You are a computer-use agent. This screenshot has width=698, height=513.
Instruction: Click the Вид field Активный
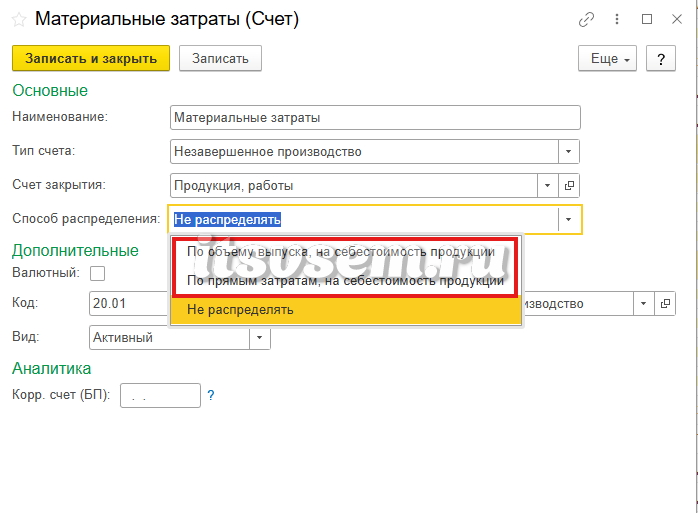click(x=169, y=338)
